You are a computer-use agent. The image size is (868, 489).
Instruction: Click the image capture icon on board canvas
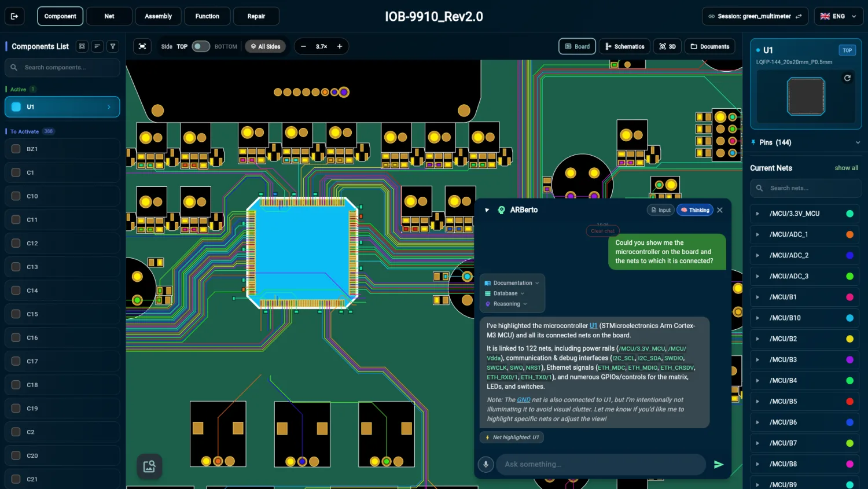149,466
